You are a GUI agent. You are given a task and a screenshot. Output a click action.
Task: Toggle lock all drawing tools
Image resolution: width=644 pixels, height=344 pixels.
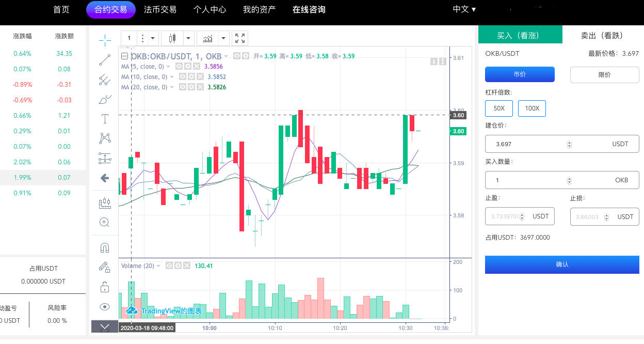(x=105, y=287)
